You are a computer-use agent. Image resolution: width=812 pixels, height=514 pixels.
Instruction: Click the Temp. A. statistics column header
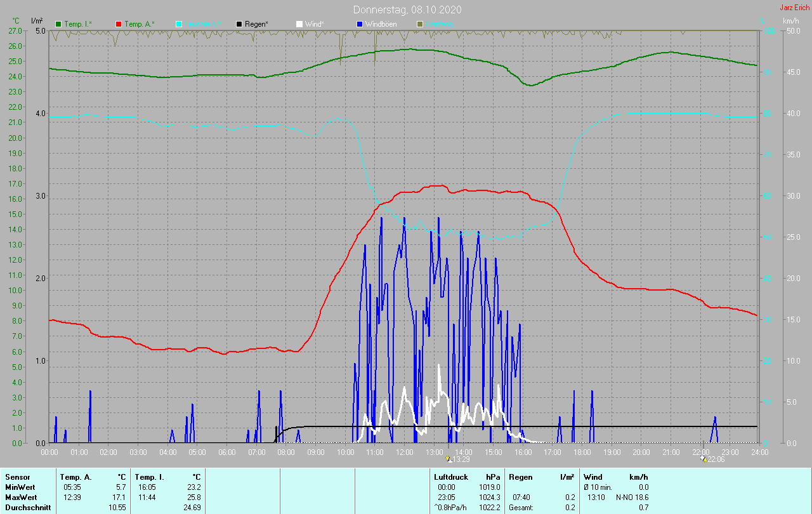point(75,477)
